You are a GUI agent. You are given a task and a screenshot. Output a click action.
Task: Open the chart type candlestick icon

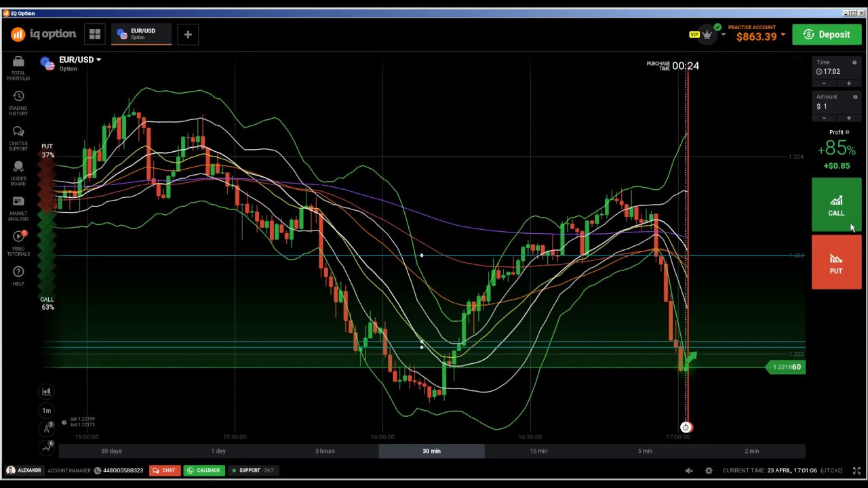click(46, 391)
